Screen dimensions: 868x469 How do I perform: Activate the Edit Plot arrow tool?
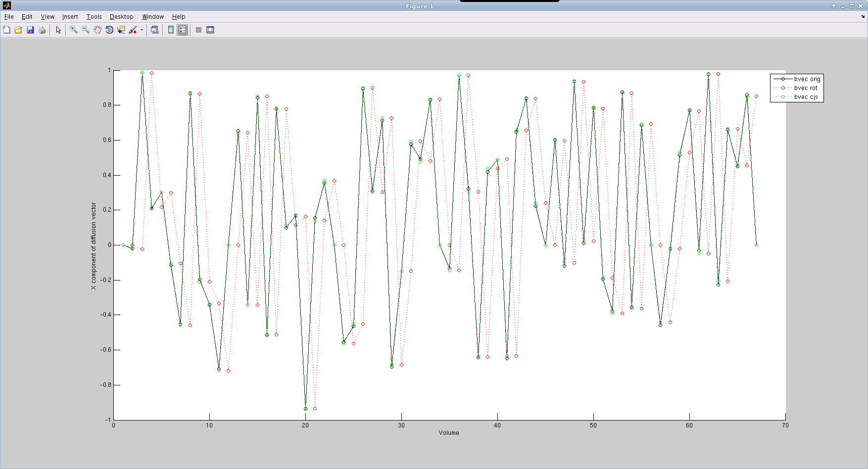click(x=58, y=30)
